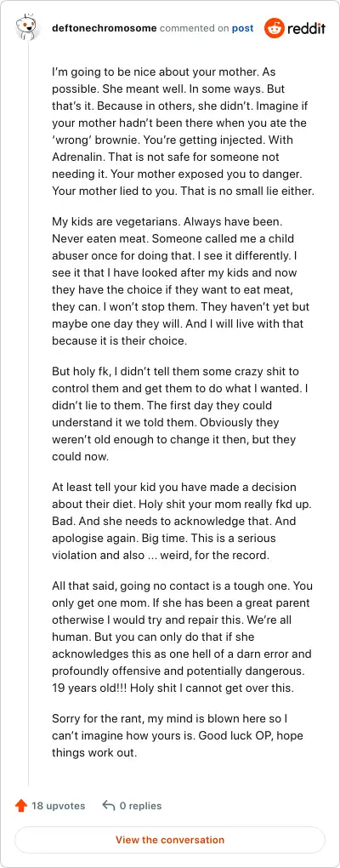Open the '0 replies' label
This screenshot has width=340, height=868.
(141, 806)
